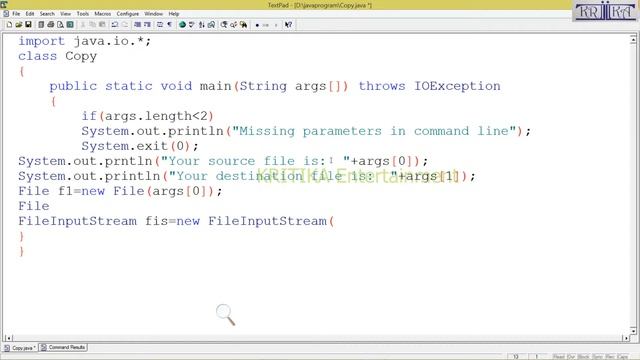The height and width of the screenshot is (360, 640).
Task: Click the Paste clipboard toolbar icon
Action: (102, 25)
